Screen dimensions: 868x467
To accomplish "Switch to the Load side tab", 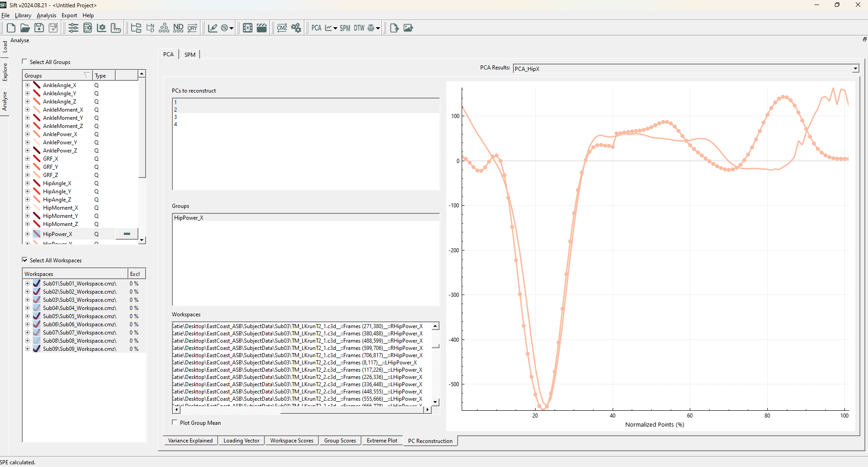I will coord(5,47).
